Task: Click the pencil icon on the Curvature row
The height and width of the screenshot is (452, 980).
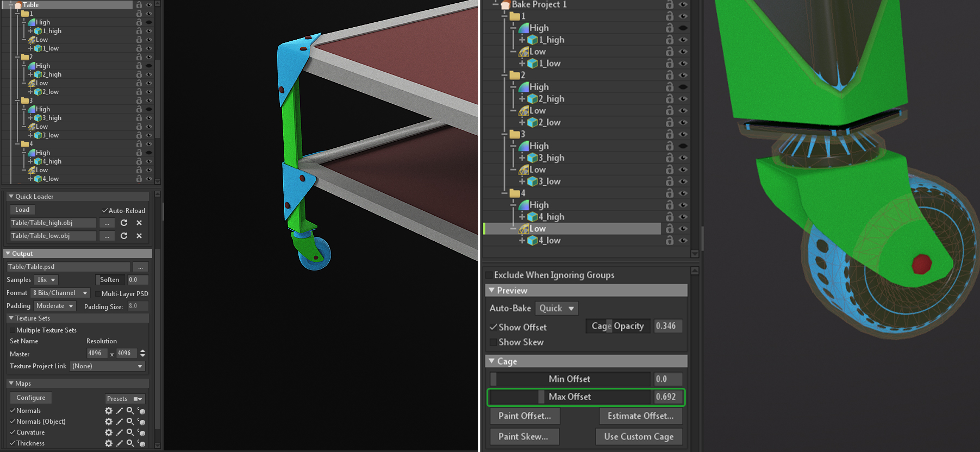Action: point(120,432)
